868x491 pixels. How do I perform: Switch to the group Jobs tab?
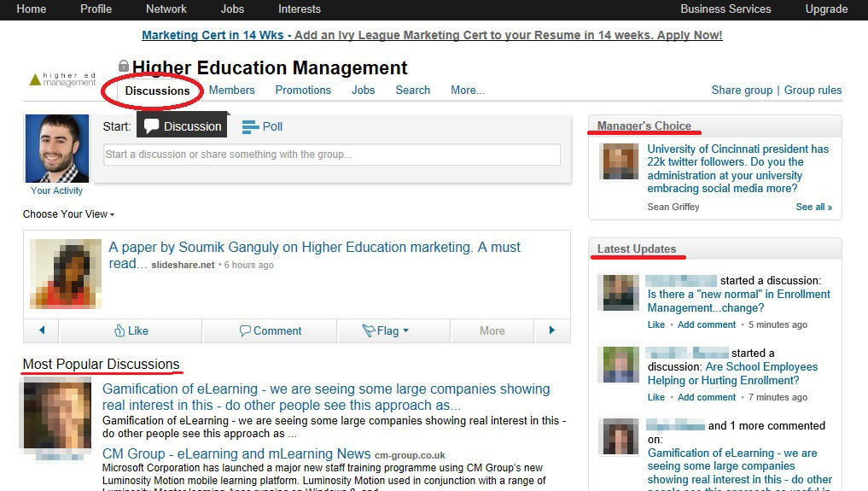[x=363, y=91]
